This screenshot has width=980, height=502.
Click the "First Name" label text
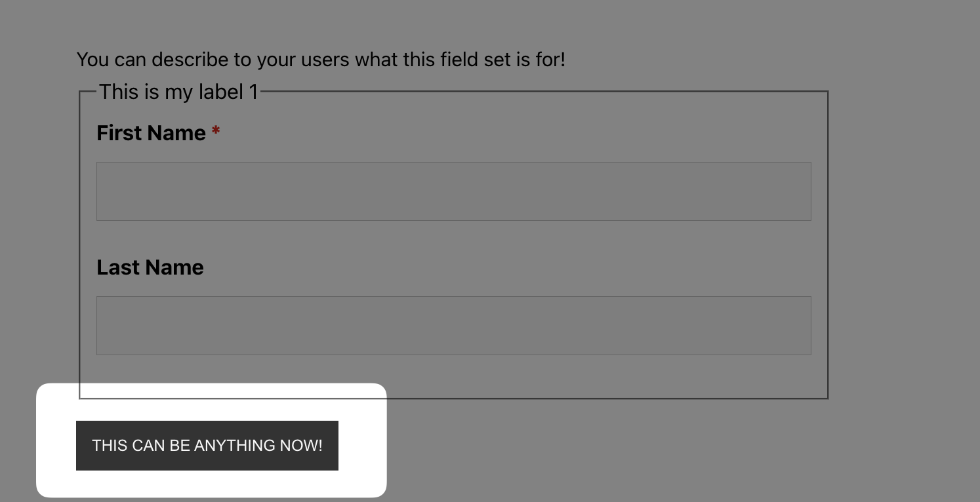click(x=151, y=133)
